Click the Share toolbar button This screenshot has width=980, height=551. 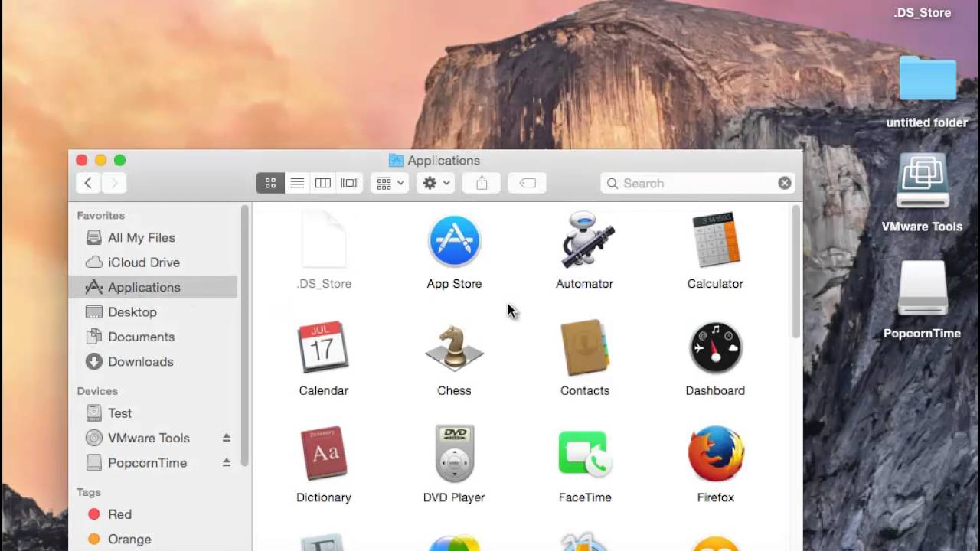tap(482, 183)
